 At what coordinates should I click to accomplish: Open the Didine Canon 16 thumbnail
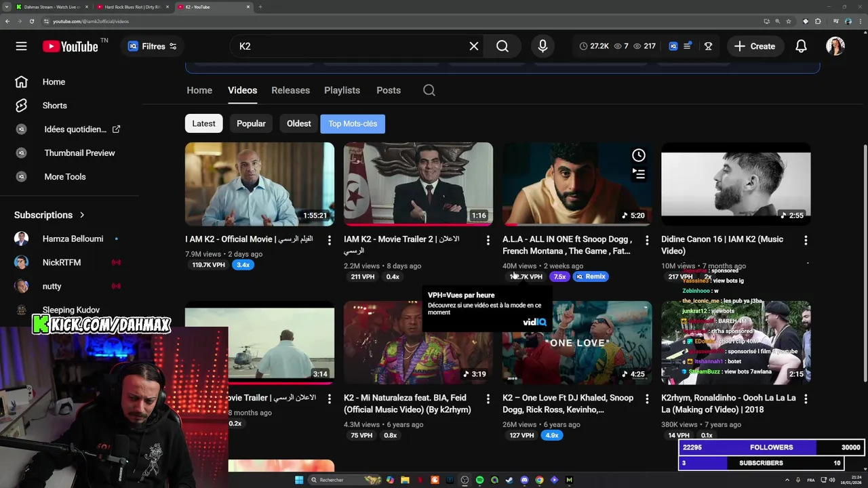[736, 184]
